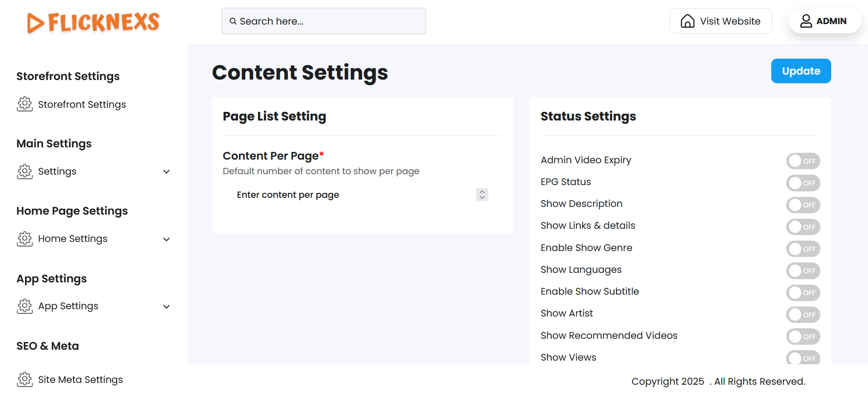Viewport: 868px width, 397px height.
Task: Expand the App Settings chevron
Action: point(166,307)
